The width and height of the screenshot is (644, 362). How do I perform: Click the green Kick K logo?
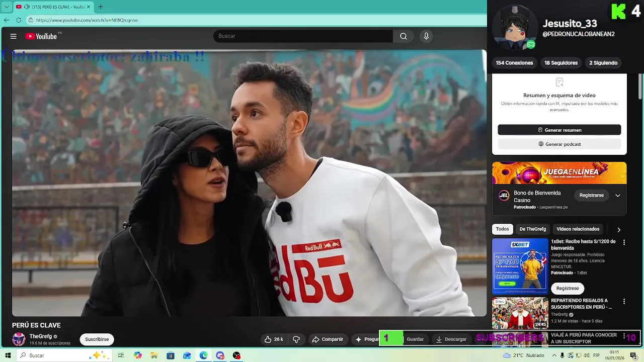click(x=618, y=11)
